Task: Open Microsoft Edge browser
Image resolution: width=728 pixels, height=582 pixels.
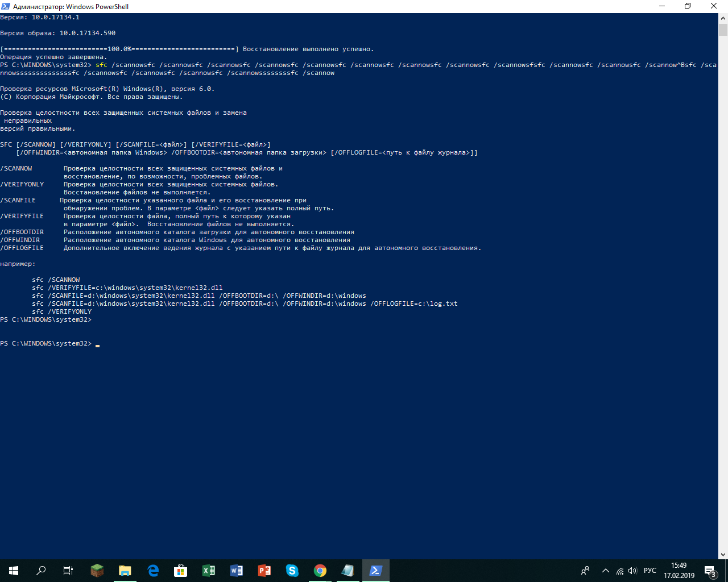Action: pos(153,571)
